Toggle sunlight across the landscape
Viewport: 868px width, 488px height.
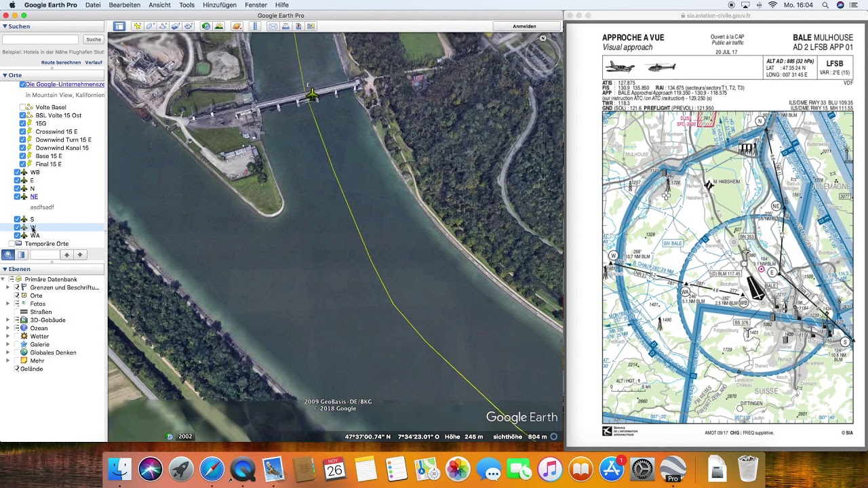pyautogui.click(x=219, y=26)
